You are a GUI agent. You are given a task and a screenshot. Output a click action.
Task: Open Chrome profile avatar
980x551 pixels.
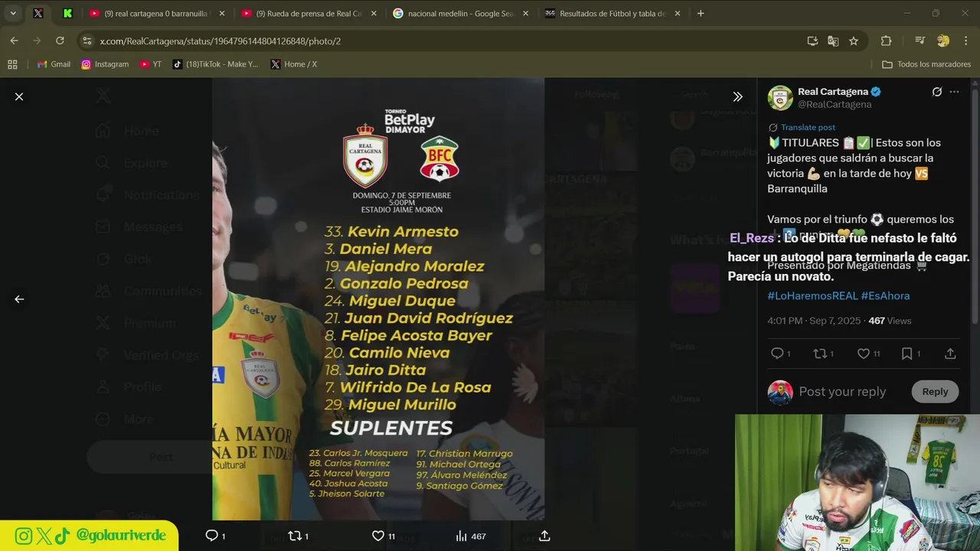coord(943,41)
